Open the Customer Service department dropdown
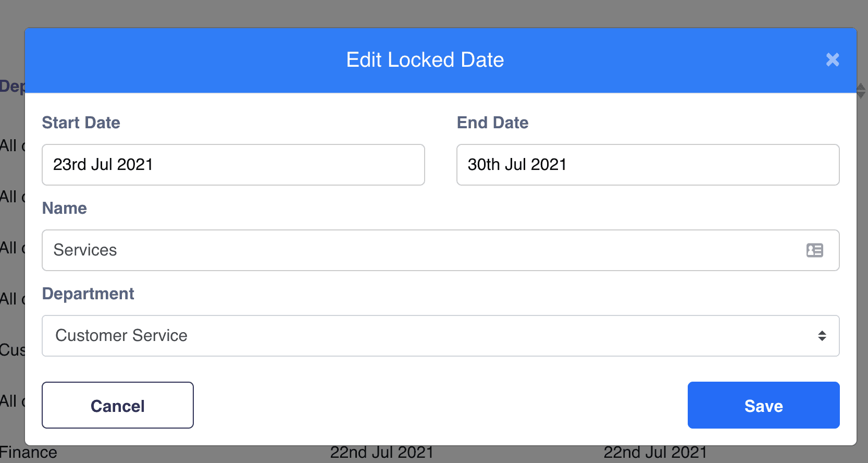 tap(440, 336)
